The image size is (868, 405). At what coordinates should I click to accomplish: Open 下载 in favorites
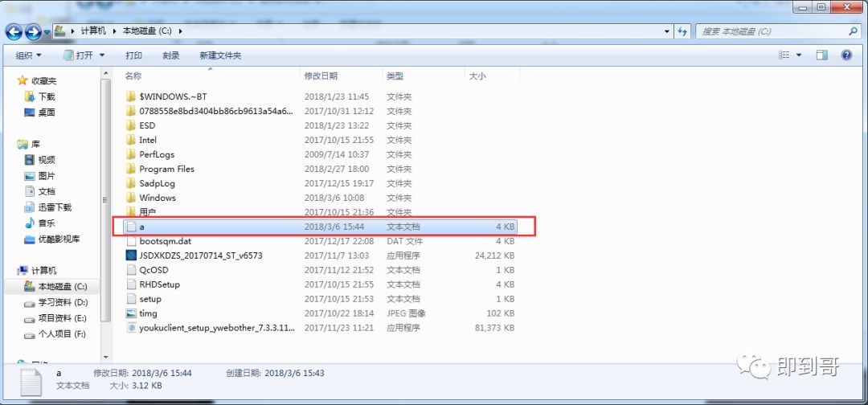coord(40,96)
